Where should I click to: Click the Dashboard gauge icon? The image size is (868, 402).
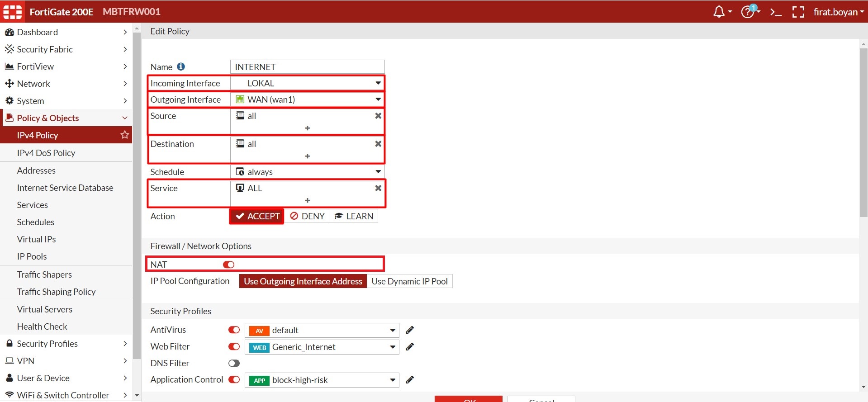click(9, 32)
